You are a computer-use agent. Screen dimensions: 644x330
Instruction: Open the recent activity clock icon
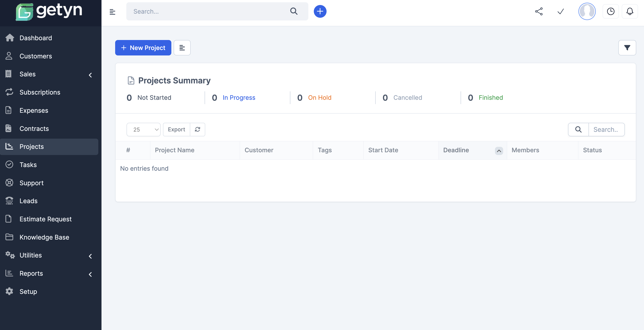pyautogui.click(x=611, y=11)
